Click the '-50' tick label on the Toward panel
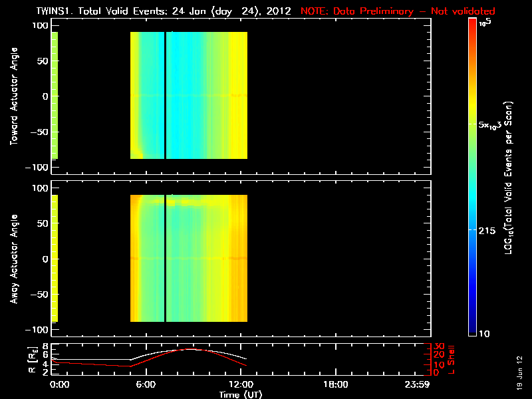This screenshot has width=532, height=399. pos(40,132)
